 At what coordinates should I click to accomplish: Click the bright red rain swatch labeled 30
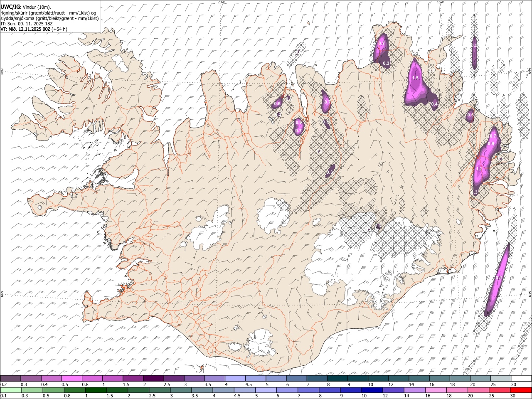click(520, 390)
